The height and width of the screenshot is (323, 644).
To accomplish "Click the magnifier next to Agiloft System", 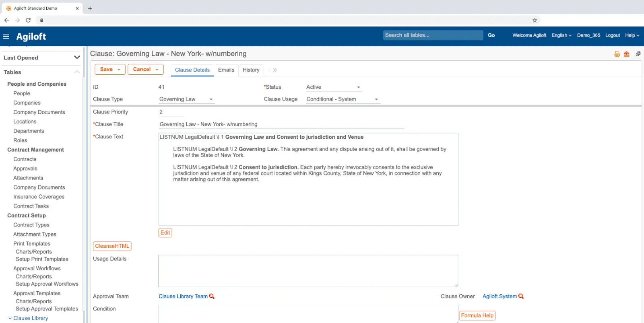I will 521,296.
